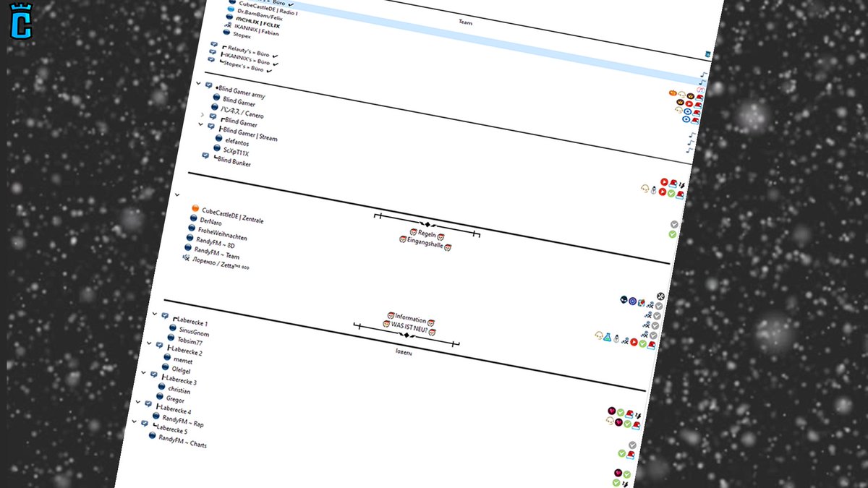Click the status icon of user elefantos
Viewport: 868px width, 488px height.
(x=218, y=137)
